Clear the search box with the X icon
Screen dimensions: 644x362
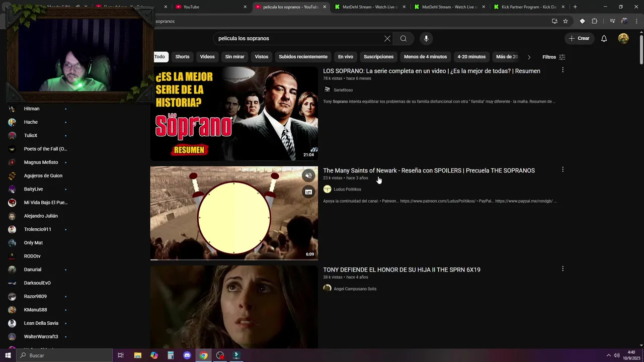387,39
